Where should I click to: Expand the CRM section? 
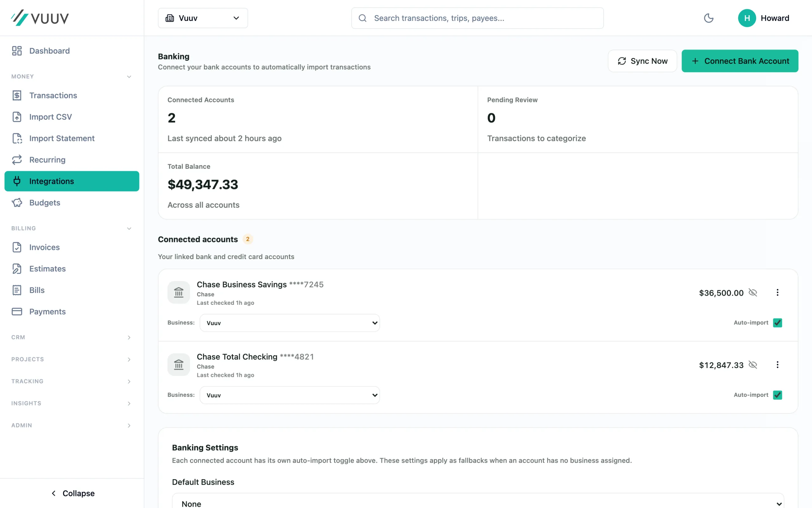(x=72, y=337)
